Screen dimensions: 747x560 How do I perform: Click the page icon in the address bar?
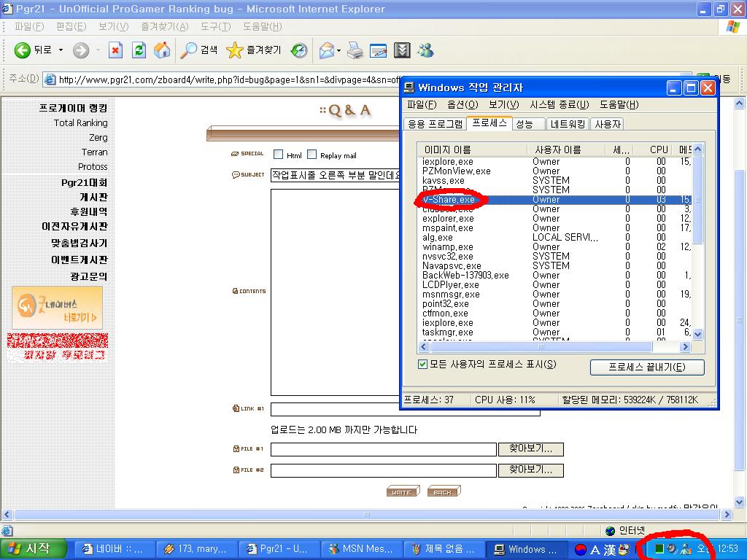point(50,79)
